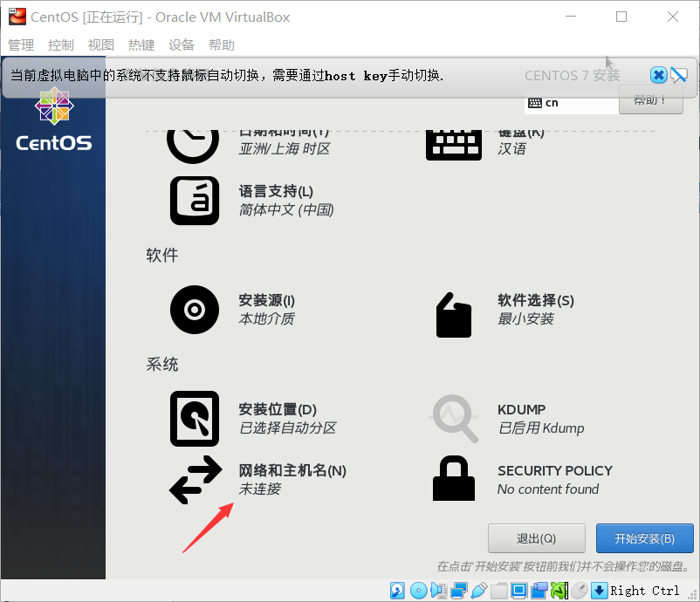This screenshot has height=602, width=700.
Task: Click the suppress-message icon next to blue X
Action: click(x=678, y=75)
